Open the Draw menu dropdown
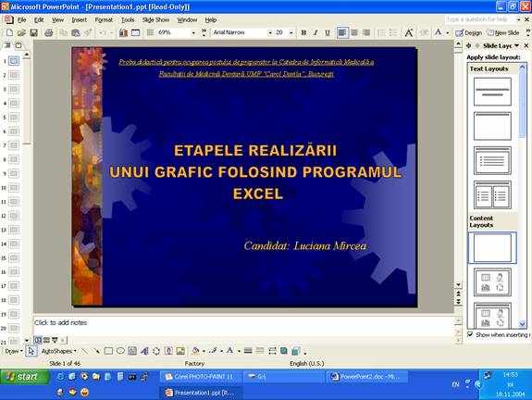The height and width of the screenshot is (400, 532). (14, 351)
